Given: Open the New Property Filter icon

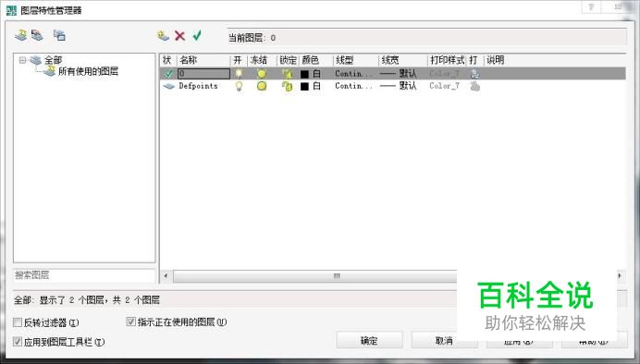Looking at the screenshot, I should click(21, 35).
